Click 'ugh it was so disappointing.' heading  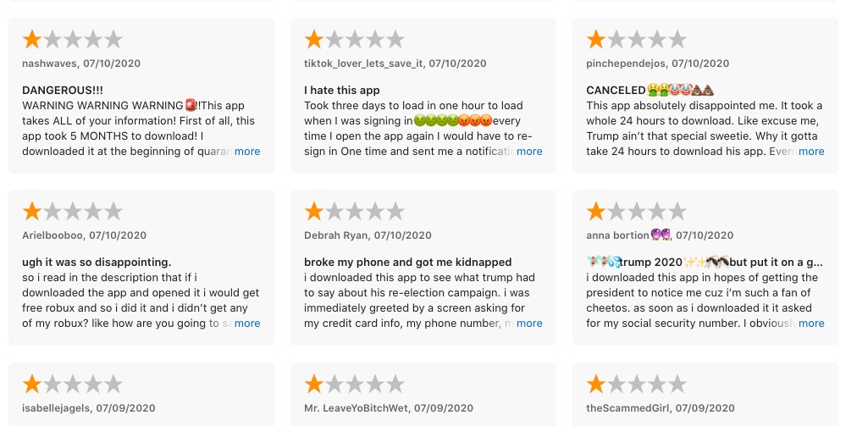[x=97, y=262]
